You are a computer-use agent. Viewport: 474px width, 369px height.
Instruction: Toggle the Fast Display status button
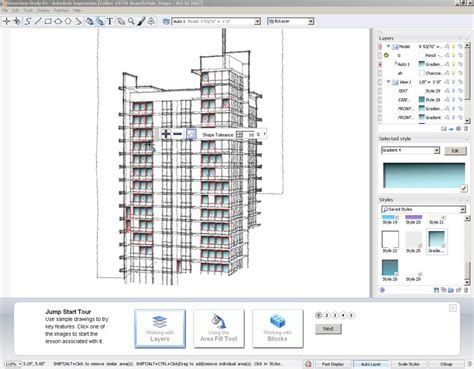click(332, 364)
